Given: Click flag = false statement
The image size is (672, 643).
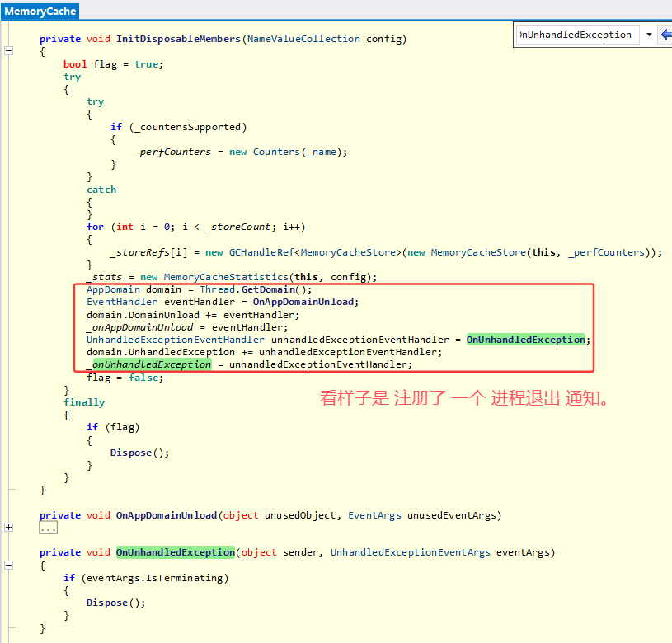Looking at the screenshot, I should [x=125, y=378].
